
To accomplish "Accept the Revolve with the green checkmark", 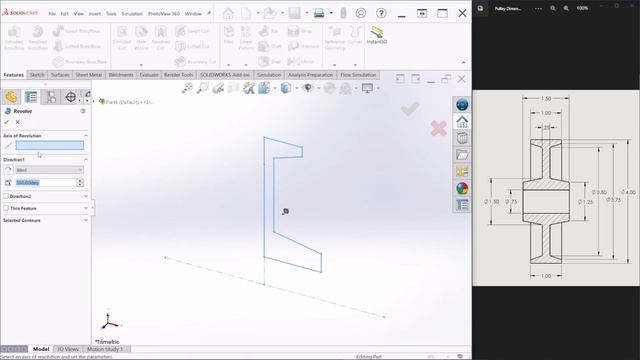I will pos(6,122).
